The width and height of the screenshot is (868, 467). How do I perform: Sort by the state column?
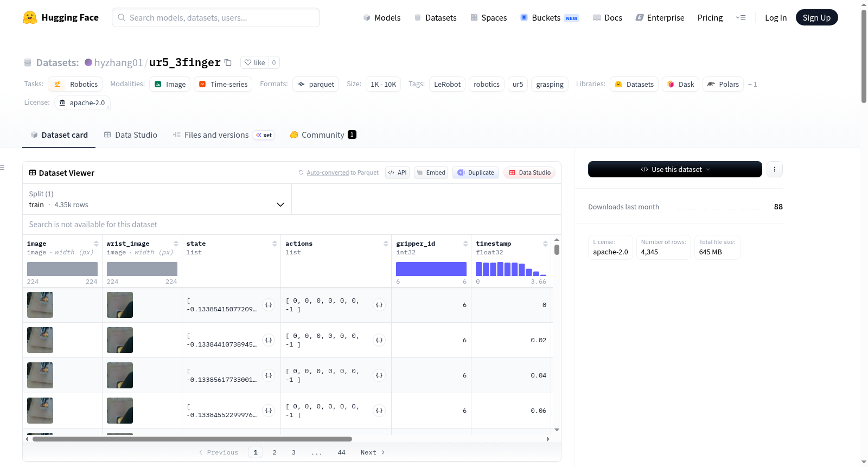tap(275, 244)
